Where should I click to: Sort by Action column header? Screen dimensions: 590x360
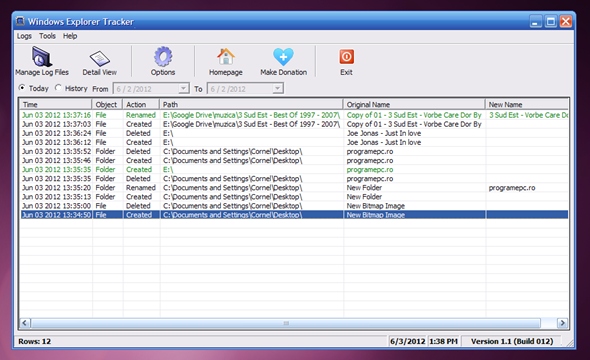(x=141, y=104)
